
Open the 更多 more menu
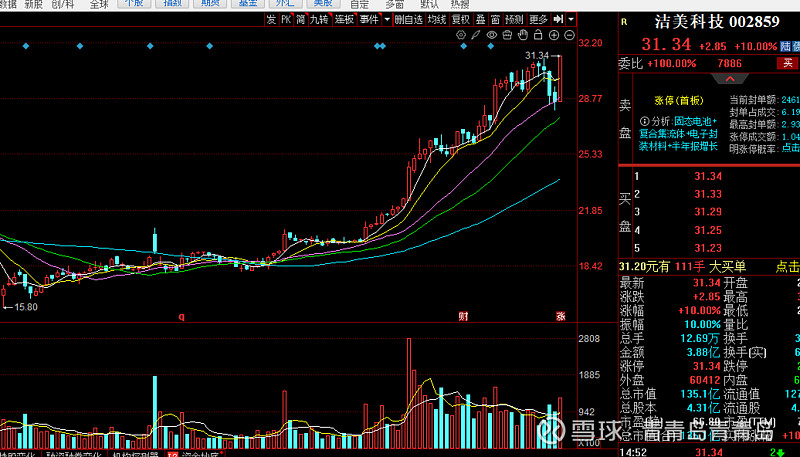click(538, 19)
